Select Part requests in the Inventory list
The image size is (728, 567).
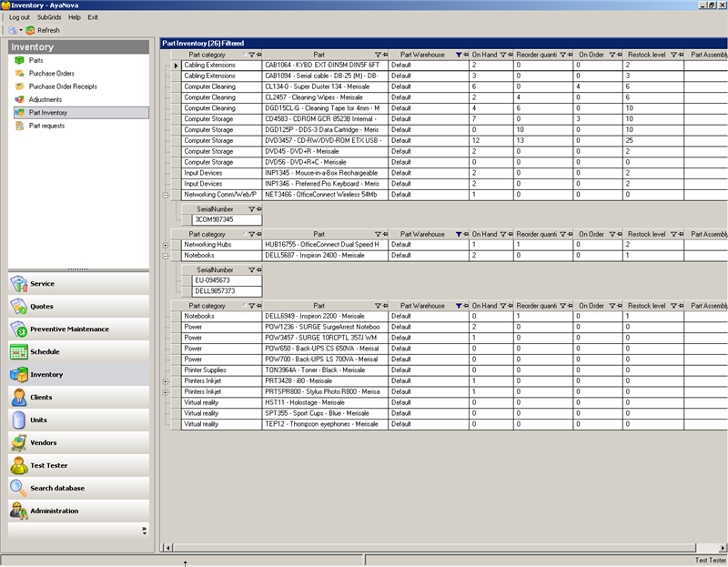[47, 126]
